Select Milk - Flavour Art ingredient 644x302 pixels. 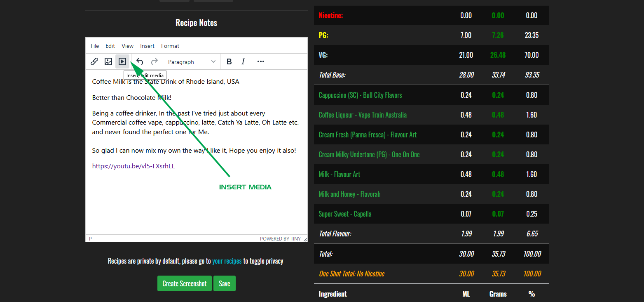pos(340,174)
